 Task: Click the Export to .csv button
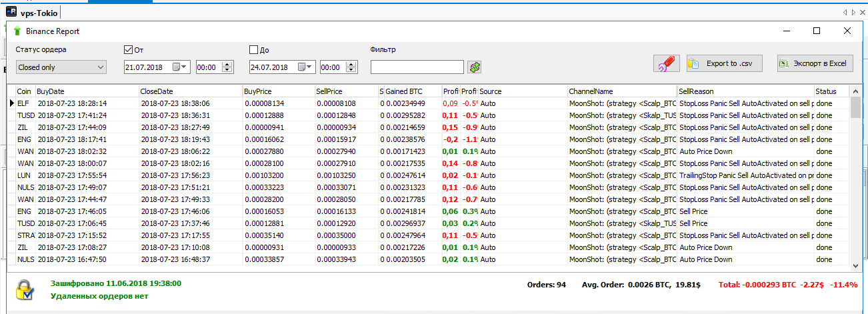724,63
